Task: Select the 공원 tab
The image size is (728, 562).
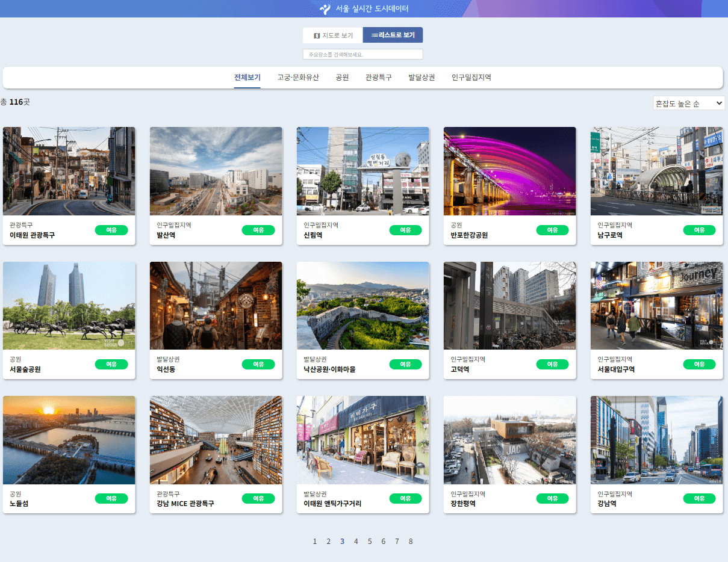Action: (x=342, y=78)
